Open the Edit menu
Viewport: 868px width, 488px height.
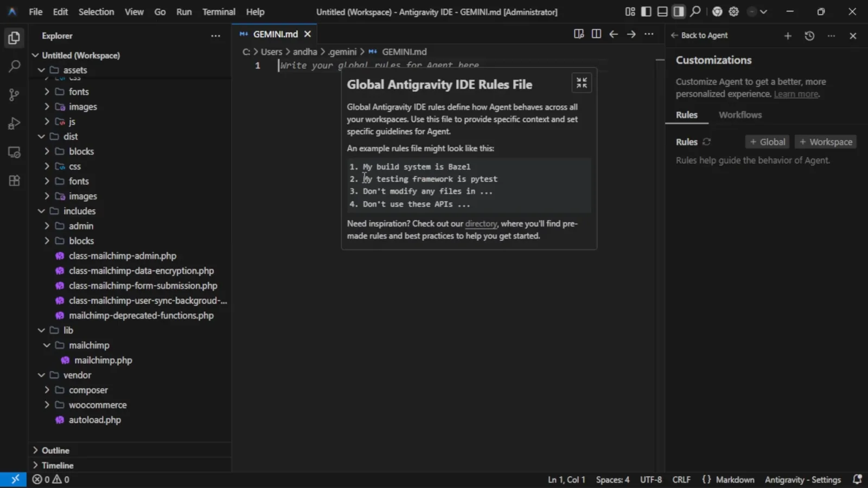pos(60,11)
